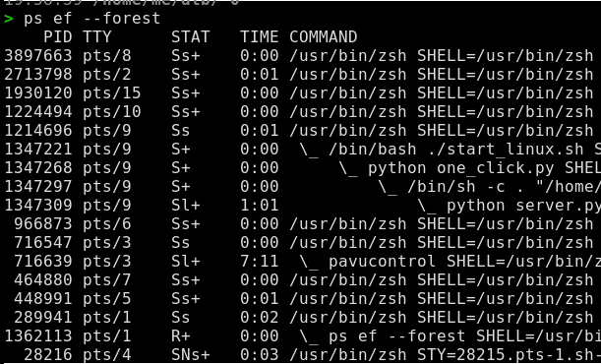Click the 'ps ef --forest' command text at the prompt
This screenshot has width=601, height=364.
(91, 19)
